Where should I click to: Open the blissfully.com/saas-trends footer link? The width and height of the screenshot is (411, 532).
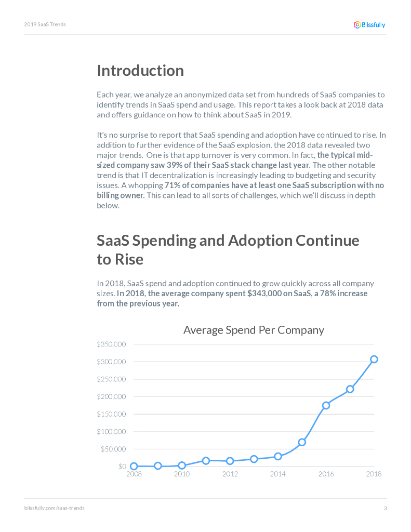coord(54,508)
